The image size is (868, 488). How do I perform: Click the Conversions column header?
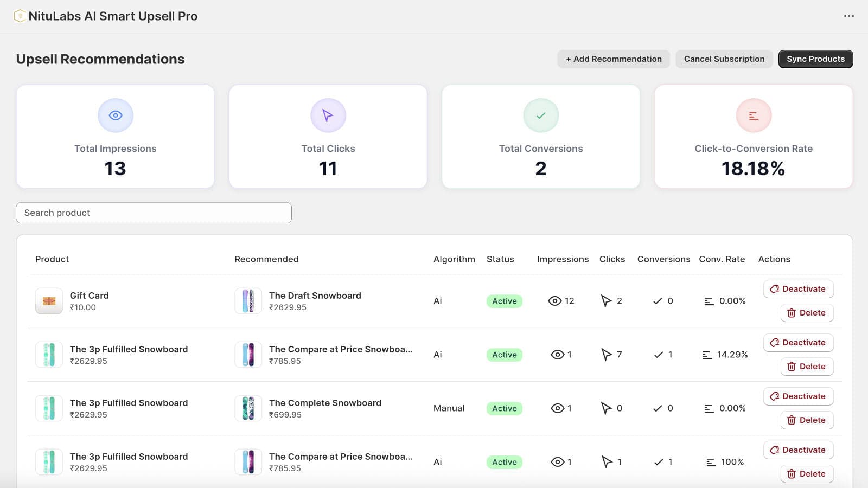point(663,259)
